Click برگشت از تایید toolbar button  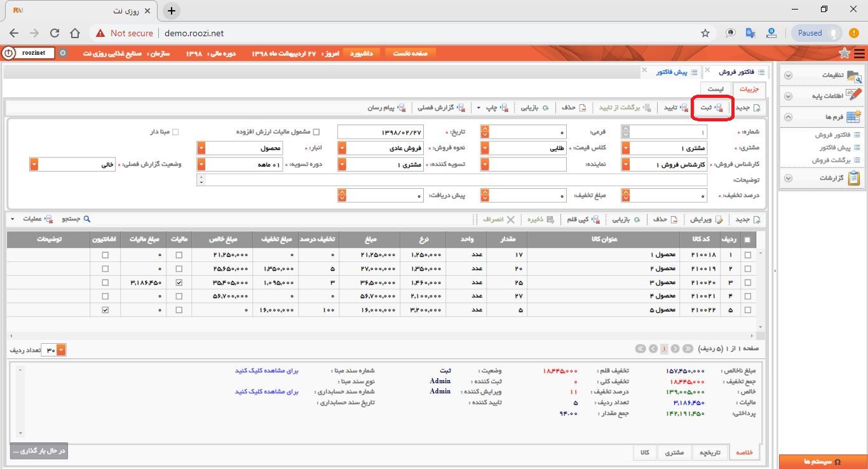(625, 108)
